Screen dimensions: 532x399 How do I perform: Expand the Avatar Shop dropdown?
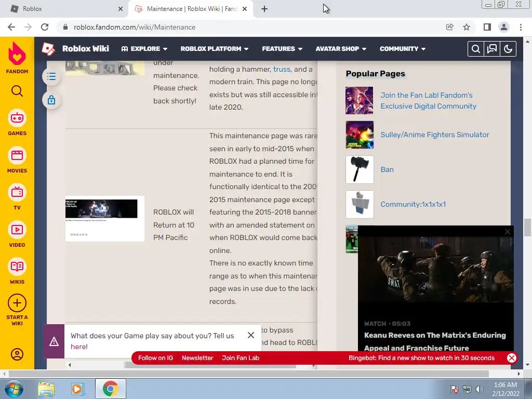tap(341, 49)
